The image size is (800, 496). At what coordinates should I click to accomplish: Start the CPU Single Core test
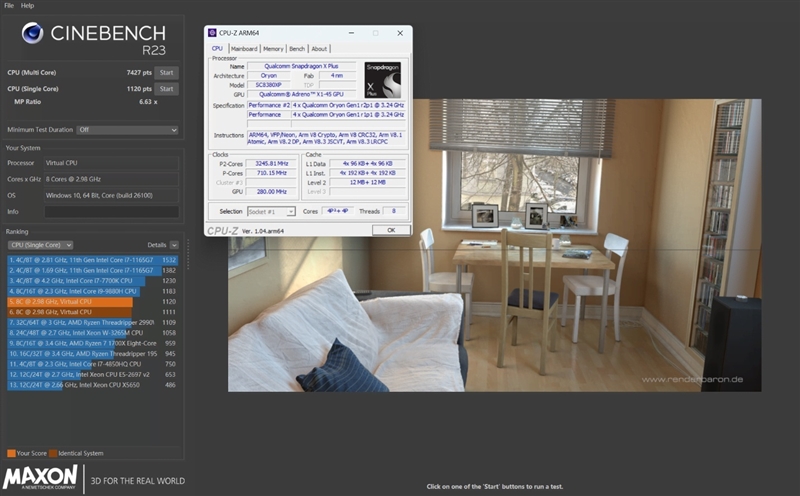pos(166,89)
